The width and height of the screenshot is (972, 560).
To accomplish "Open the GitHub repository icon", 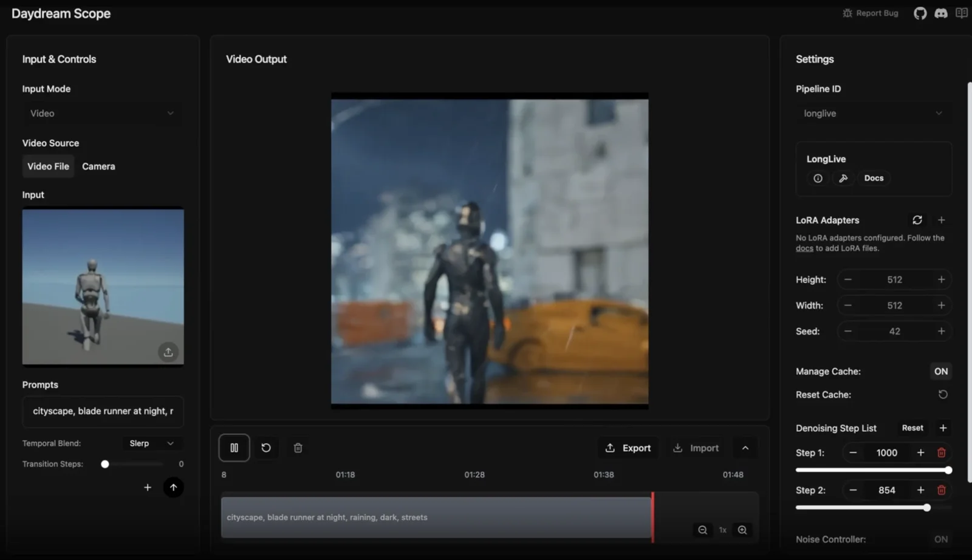I will (x=920, y=13).
